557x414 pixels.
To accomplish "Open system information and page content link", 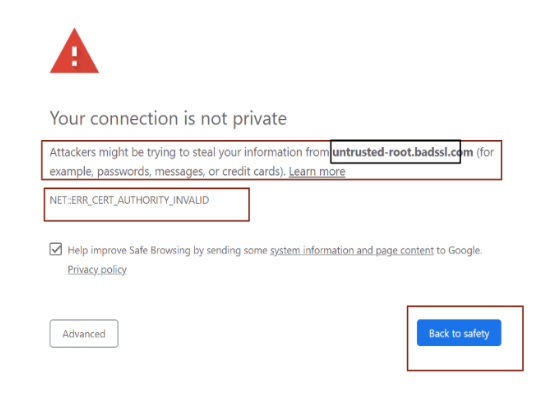I will [352, 251].
